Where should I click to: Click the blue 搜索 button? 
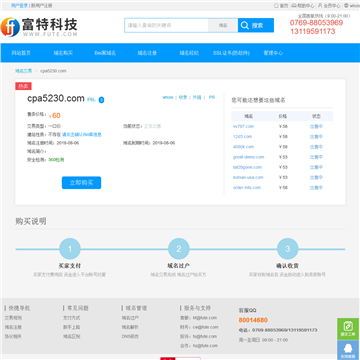click(x=256, y=25)
